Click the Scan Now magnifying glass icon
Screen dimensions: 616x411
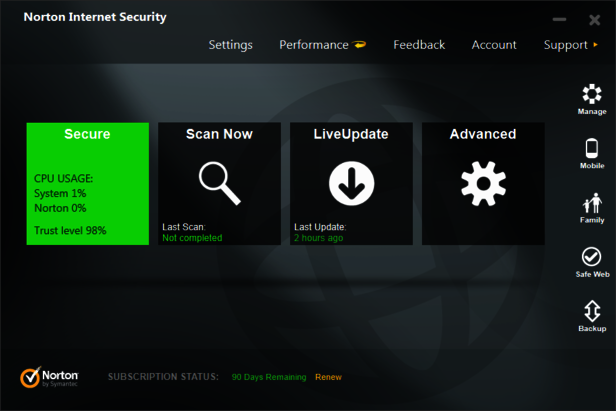pyautogui.click(x=219, y=181)
